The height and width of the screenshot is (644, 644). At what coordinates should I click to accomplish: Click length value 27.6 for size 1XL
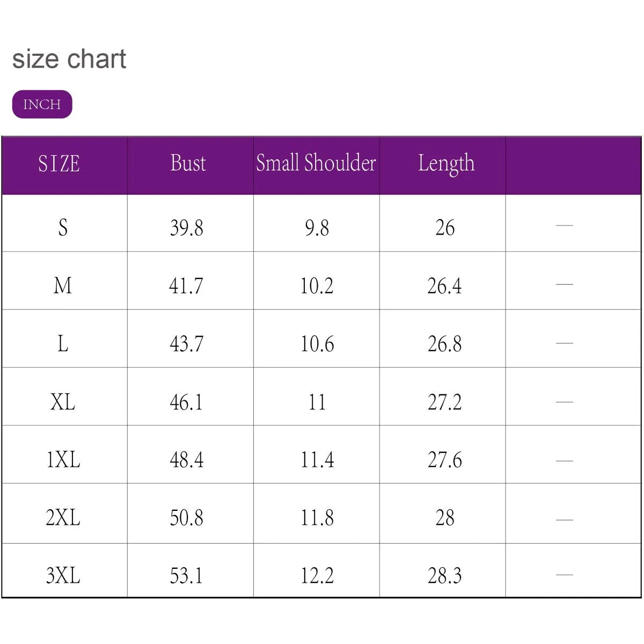(x=444, y=460)
